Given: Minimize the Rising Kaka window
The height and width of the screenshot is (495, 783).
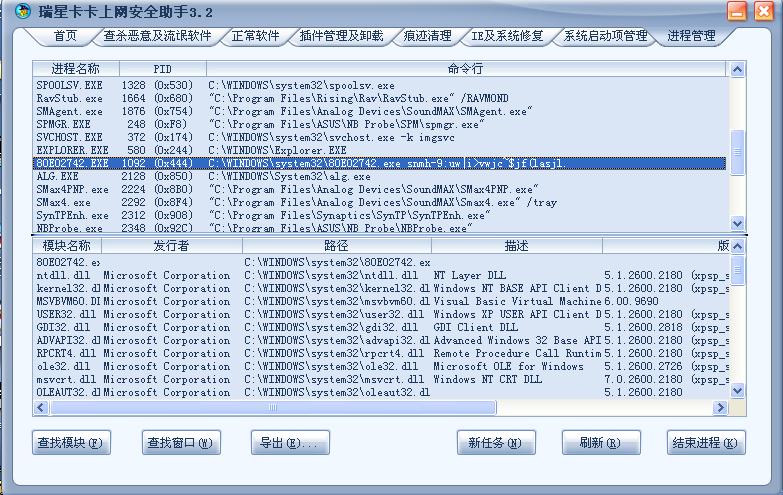Looking at the screenshot, I should 737,11.
